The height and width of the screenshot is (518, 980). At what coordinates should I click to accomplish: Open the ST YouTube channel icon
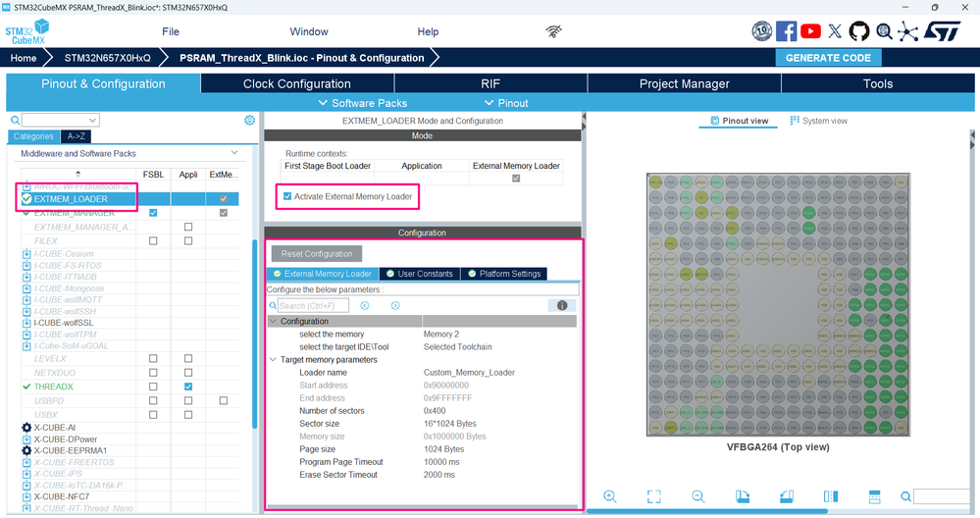click(810, 31)
